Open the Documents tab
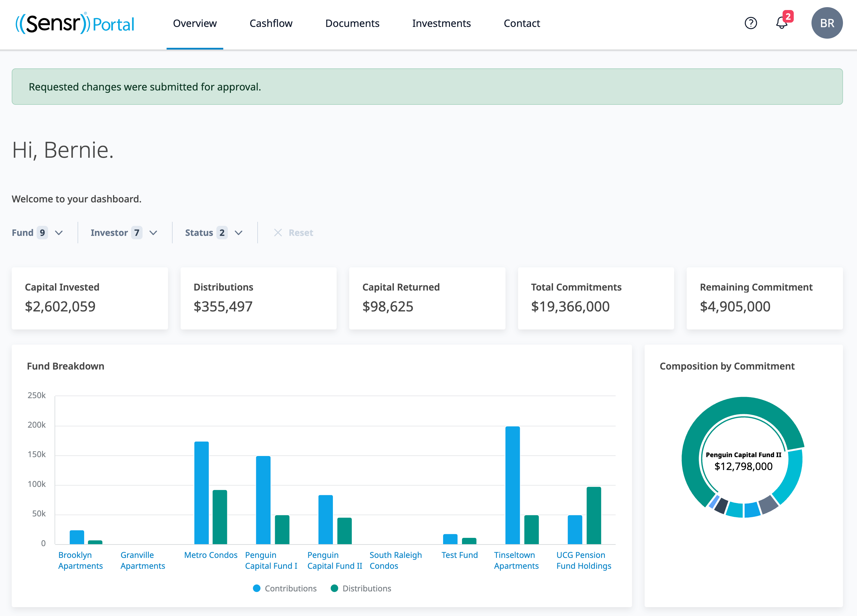This screenshot has height=616, width=857. (352, 23)
